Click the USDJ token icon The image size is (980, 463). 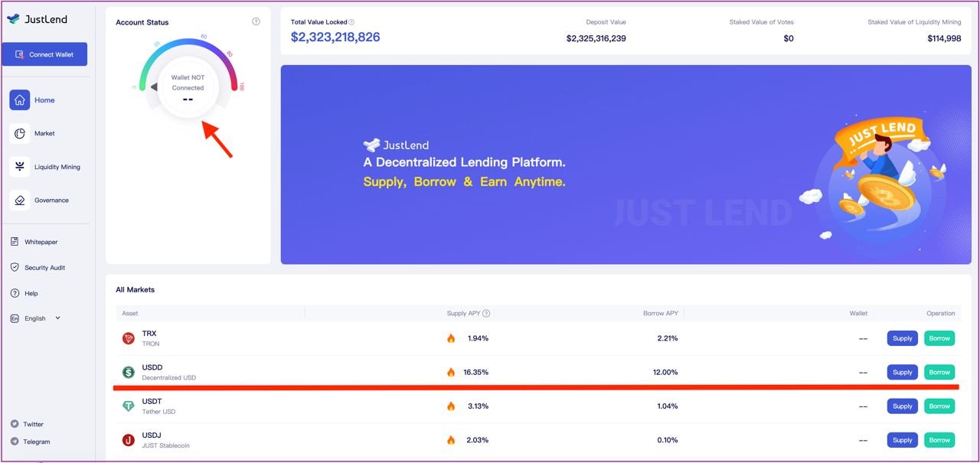click(128, 440)
